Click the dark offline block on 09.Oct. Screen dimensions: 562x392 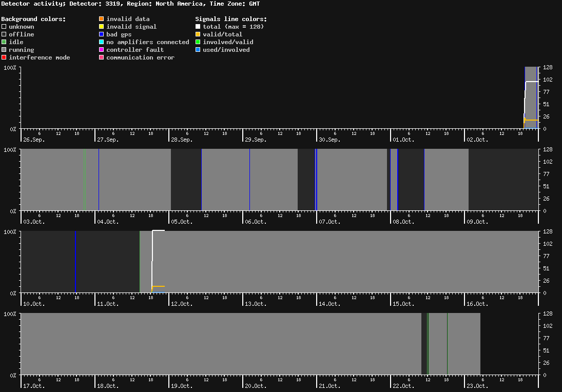tap(503, 180)
